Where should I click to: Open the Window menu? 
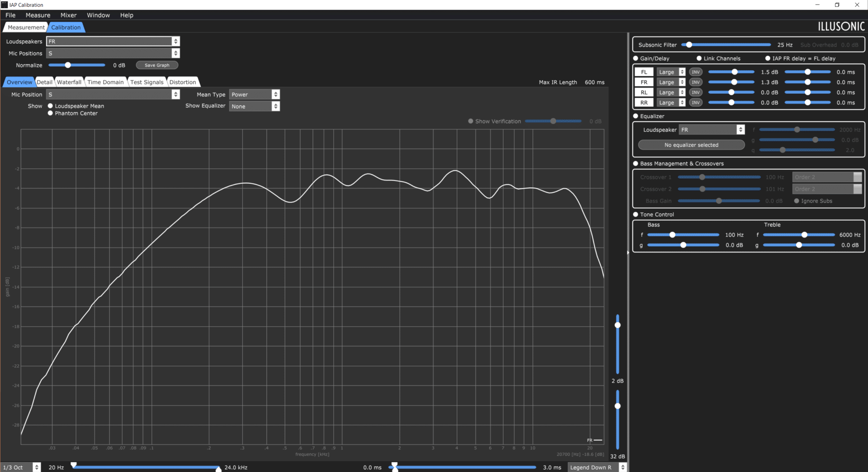99,15
